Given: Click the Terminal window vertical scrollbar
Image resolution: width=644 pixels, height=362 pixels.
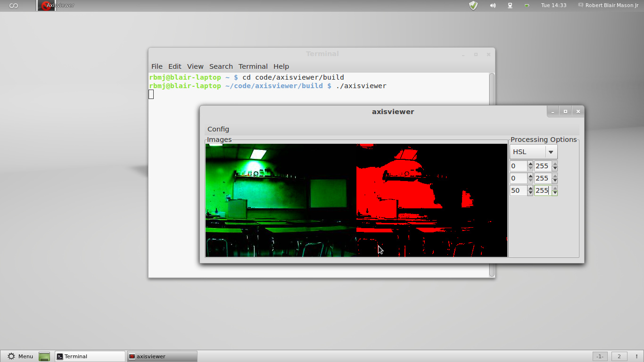Looking at the screenshot, I should click(x=492, y=89).
